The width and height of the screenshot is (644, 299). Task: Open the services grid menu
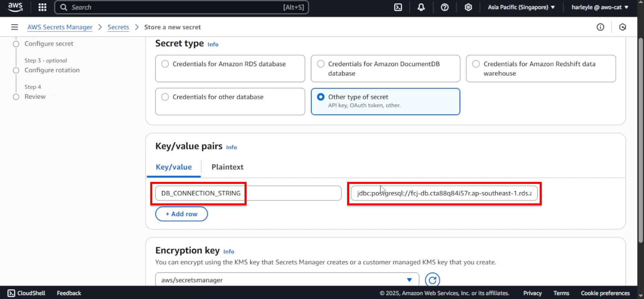(42, 7)
